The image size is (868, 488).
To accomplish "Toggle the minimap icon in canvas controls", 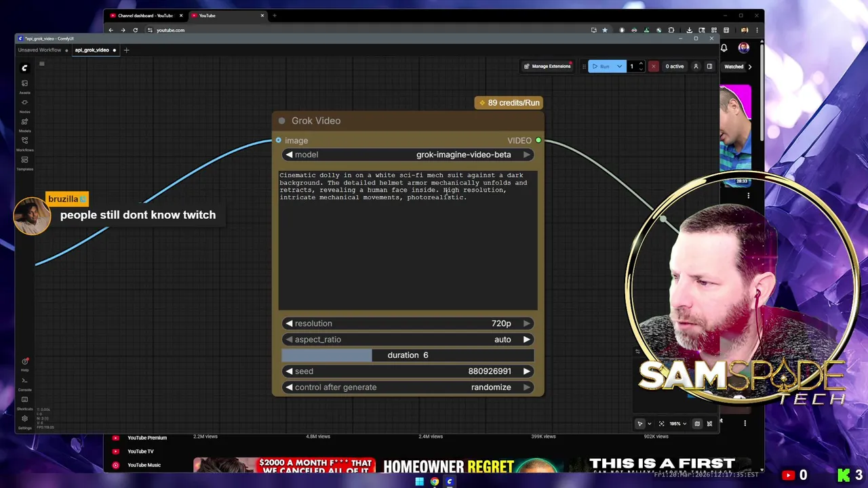I will click(697, 424).
